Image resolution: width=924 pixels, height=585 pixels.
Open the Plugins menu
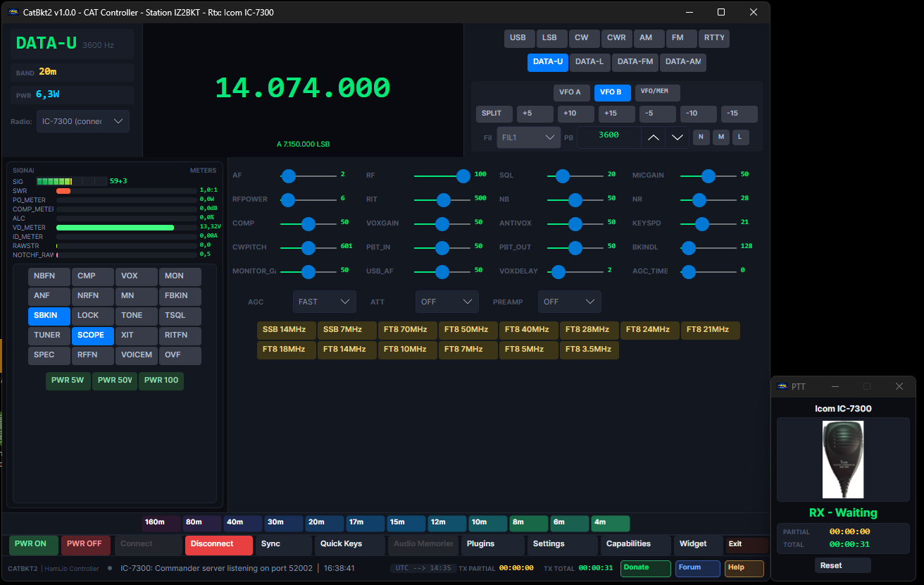[493, 545]
